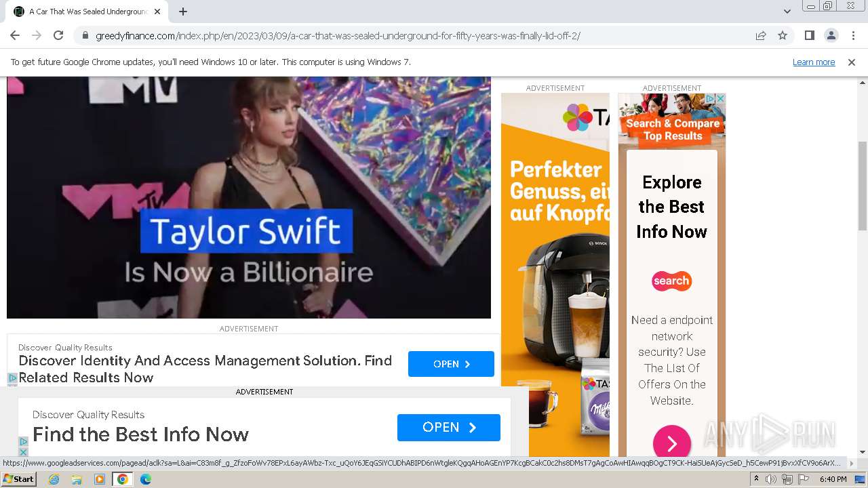Viewport: 868px width, 488px height.
Task: Open the browser side panel
Action: point(809,35)
